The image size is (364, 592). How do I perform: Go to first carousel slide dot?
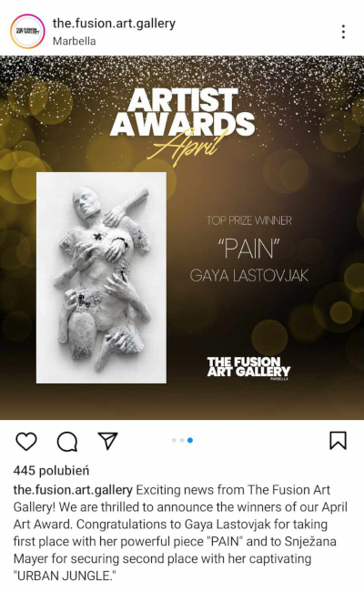pos(174,440)
